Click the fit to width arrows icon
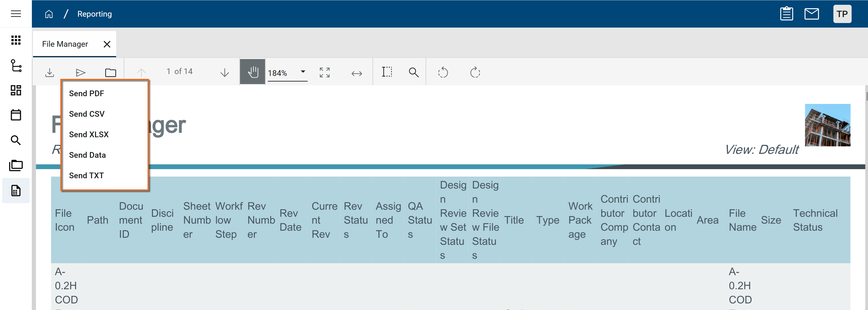Viewport: 868px width, 310px height. (357, 73)
